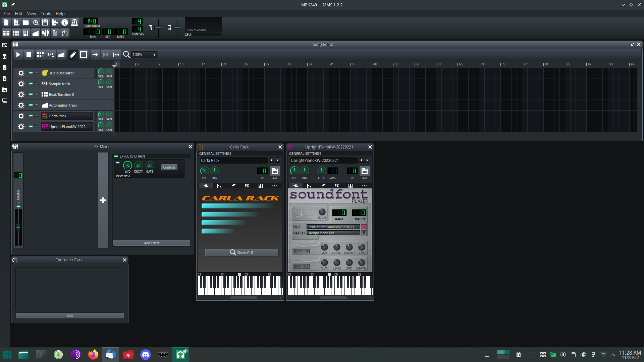Solo the Sample track
This screenshot has width=644, height=362.
(x=36, y=83)
